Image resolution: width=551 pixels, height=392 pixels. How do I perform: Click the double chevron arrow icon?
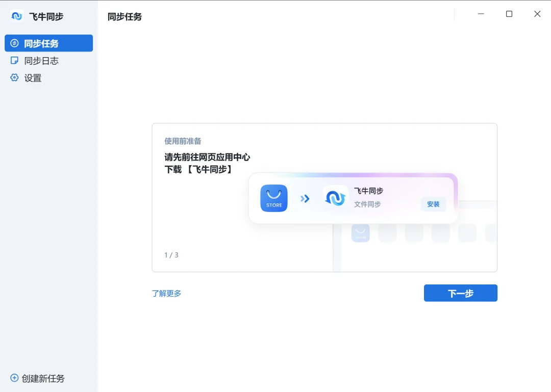click(x=305, y=199)
